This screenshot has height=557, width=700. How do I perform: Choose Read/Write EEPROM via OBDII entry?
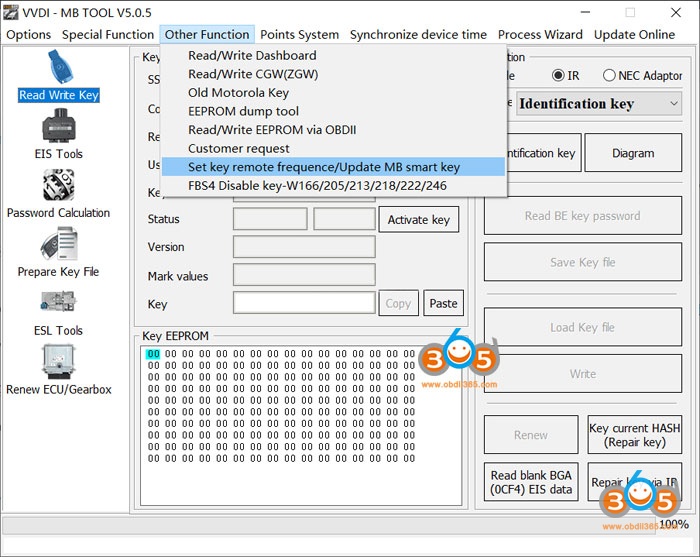coord(333,130)
